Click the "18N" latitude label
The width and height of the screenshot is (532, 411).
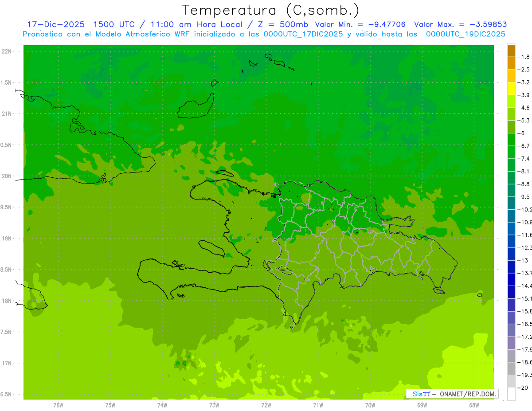pos(7,301)
